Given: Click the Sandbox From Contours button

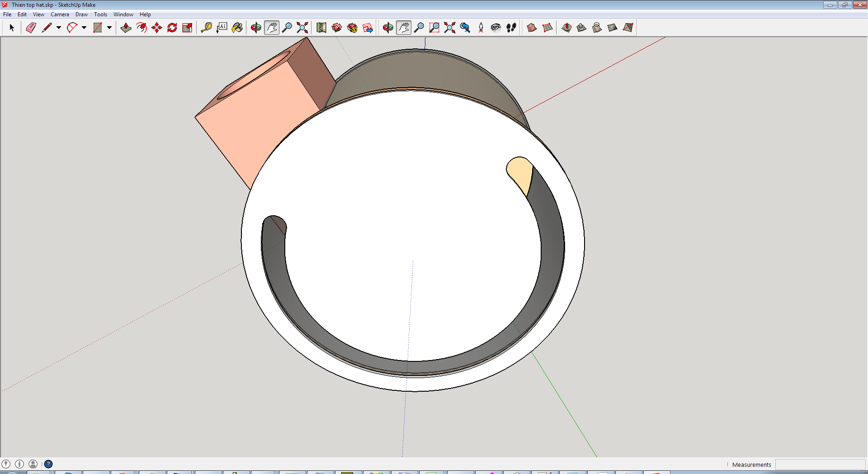Looking at the screenshot, I should (x=532, y=28).
